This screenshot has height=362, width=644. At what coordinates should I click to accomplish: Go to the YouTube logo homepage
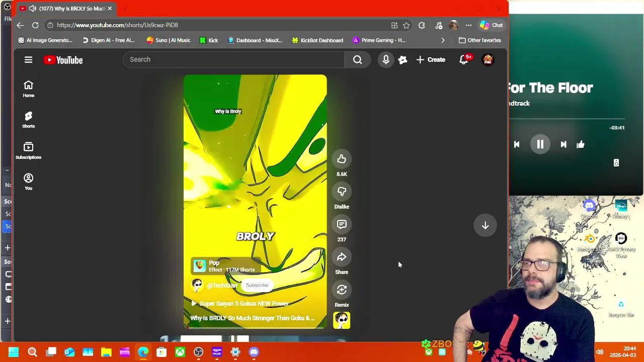pos(63,60)
